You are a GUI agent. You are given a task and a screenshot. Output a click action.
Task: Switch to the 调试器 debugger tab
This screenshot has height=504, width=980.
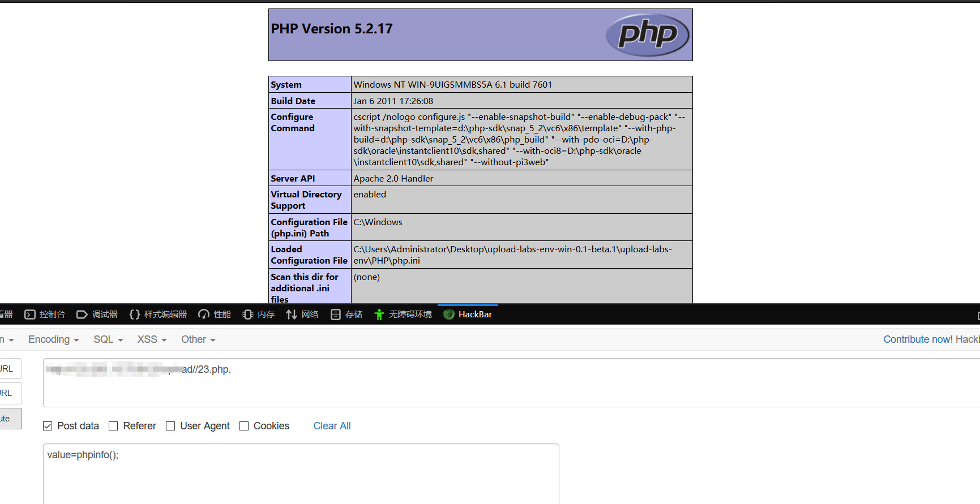point(97,315)
